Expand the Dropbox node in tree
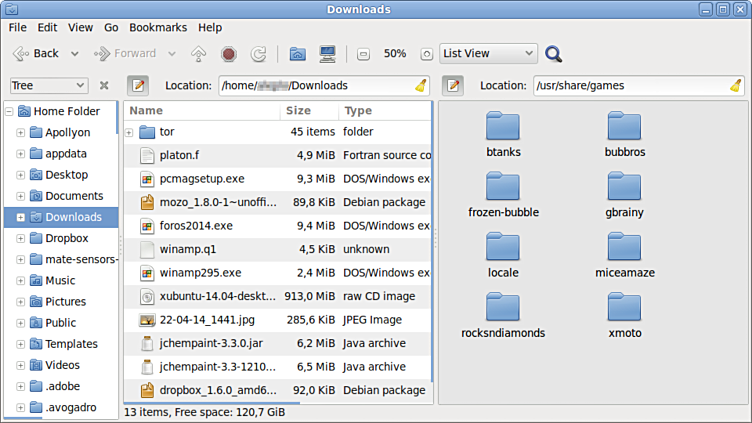The image size is (752, 423). [20, 239]
